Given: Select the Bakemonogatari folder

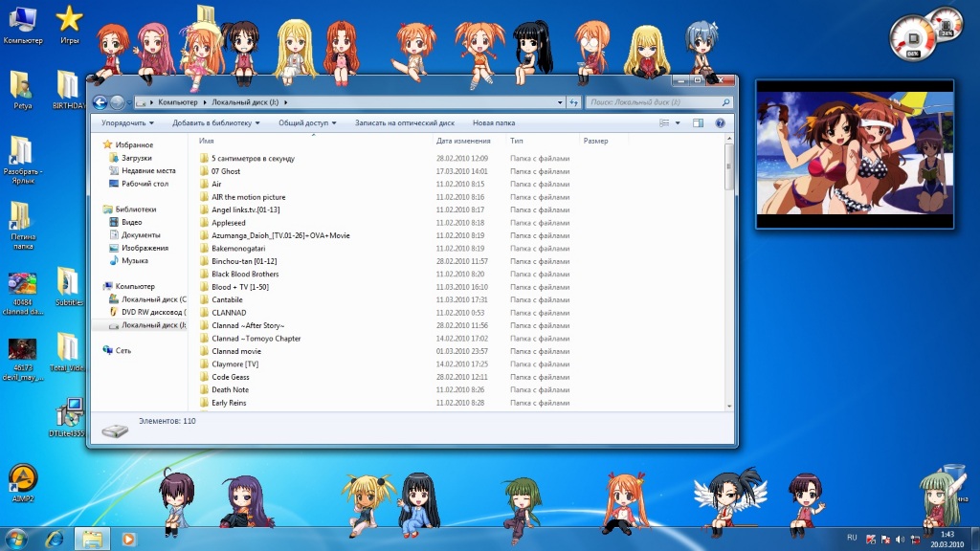Looking at the screenshot, I should coord(238,249).
